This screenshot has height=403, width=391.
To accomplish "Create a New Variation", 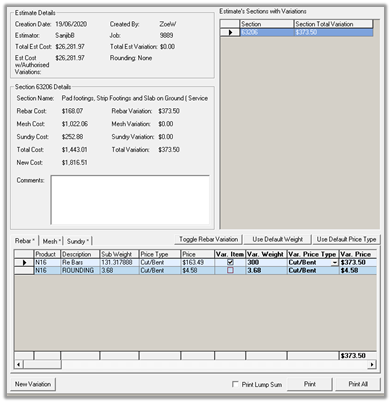I will click(33, 384).
